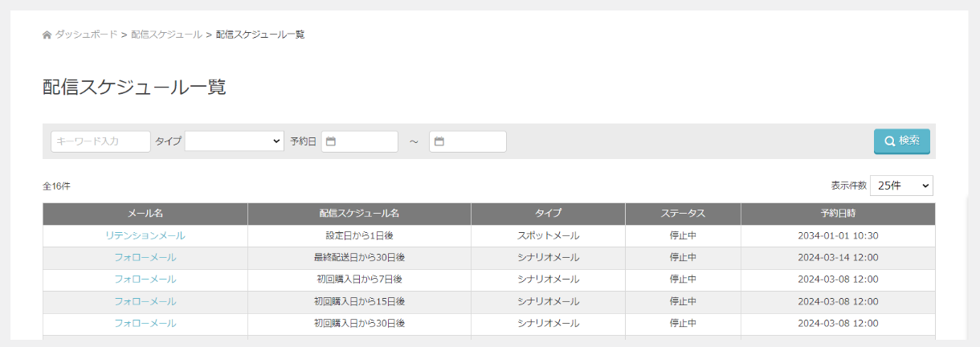Click the 初回購入日から7日後 schedule cell
980x347 pixels.
359,280
